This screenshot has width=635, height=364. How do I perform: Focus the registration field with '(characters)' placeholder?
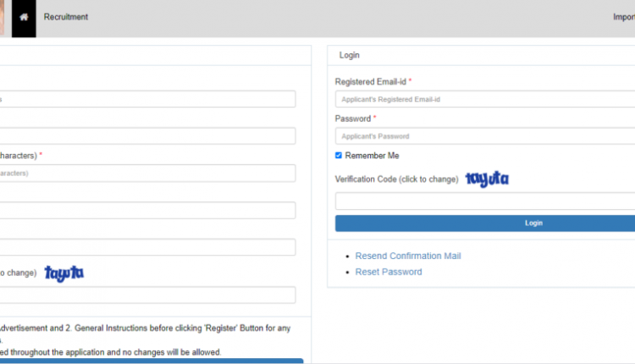pos(147,173)
